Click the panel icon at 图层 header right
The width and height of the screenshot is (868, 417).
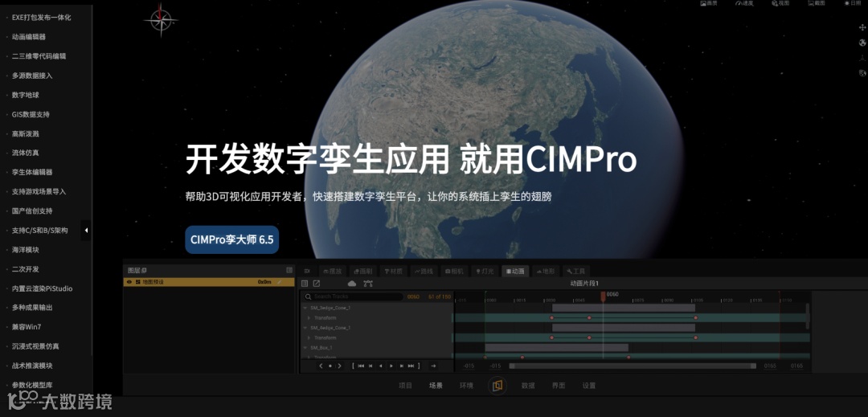click(x=289, y=271)
